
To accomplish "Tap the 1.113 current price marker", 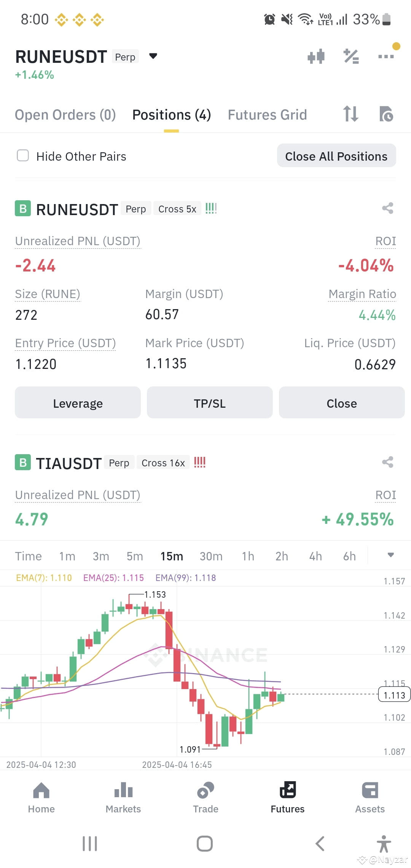I will tap(394, 695).
